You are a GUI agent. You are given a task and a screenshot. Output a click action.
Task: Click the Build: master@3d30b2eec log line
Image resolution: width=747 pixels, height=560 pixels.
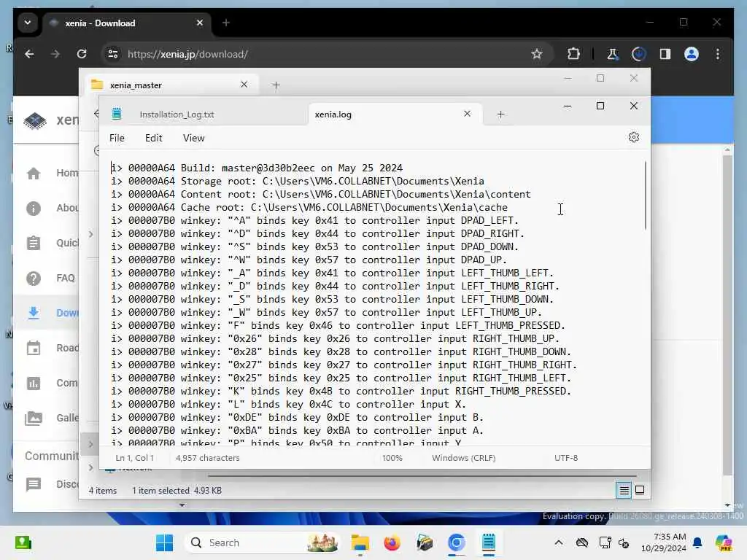(257, 168)
